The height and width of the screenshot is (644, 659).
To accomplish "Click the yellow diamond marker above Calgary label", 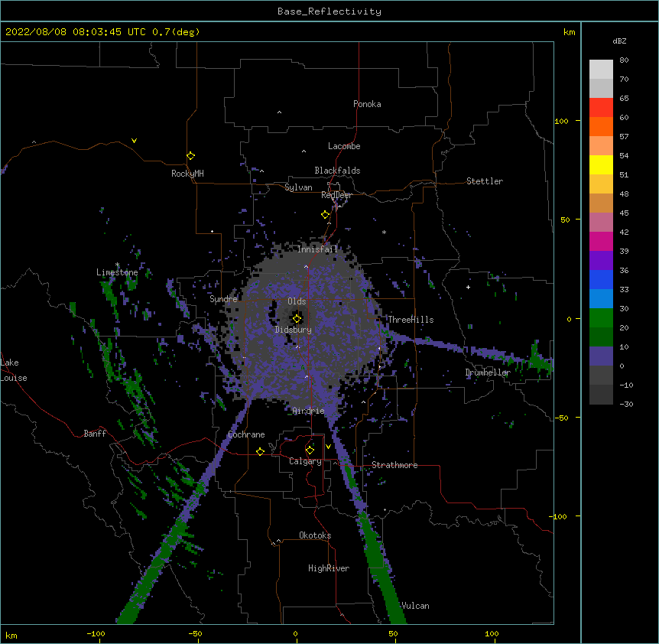I will (310, 450).
